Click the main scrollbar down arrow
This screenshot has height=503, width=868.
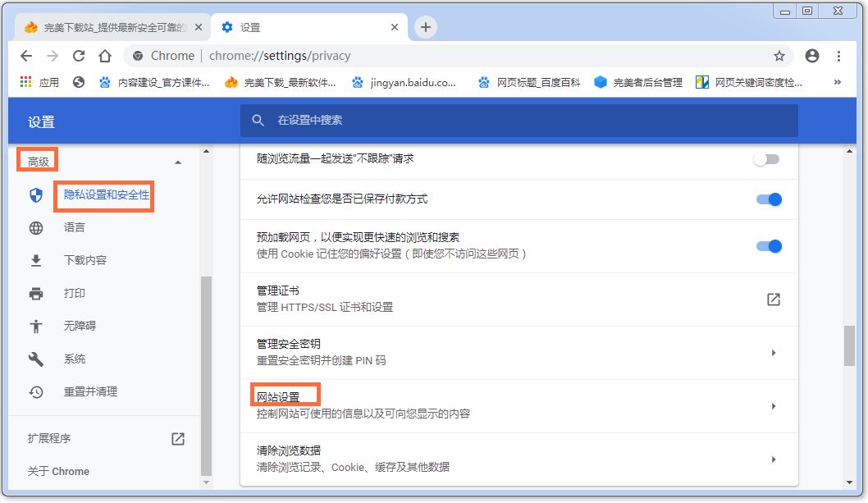[850, 482]
